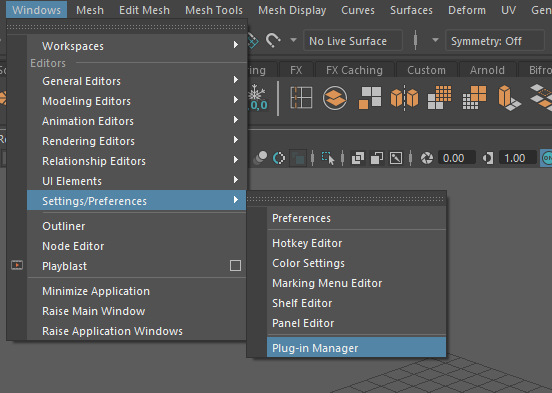Open the Curves menu
This screenshot has height=393, width=552.
[358, 10]
